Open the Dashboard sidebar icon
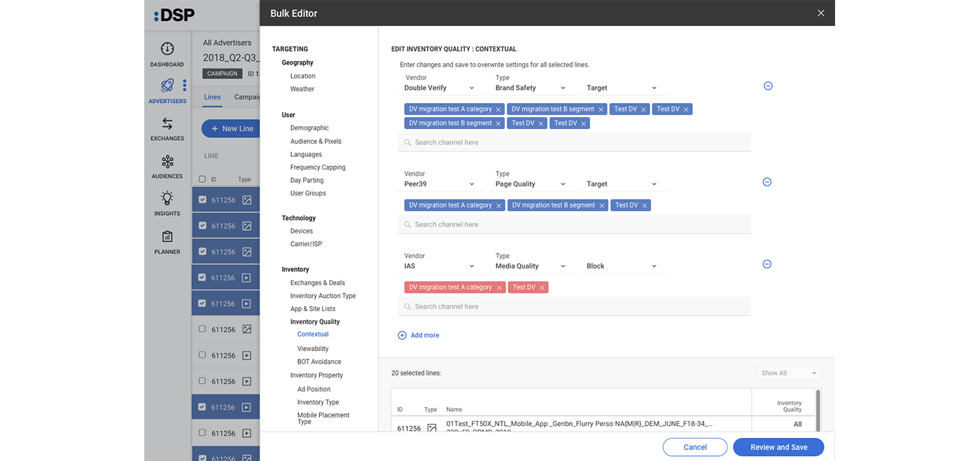This screenshot has width=980, height=461. click(x=167, y=49)
